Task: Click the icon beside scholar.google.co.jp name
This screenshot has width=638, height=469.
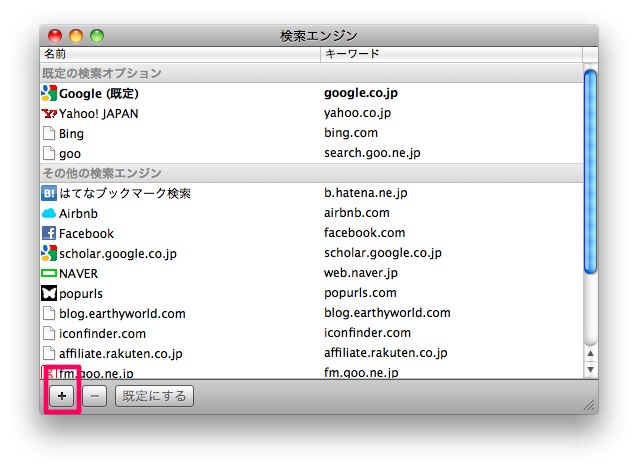Action: (x=49, y=253)
